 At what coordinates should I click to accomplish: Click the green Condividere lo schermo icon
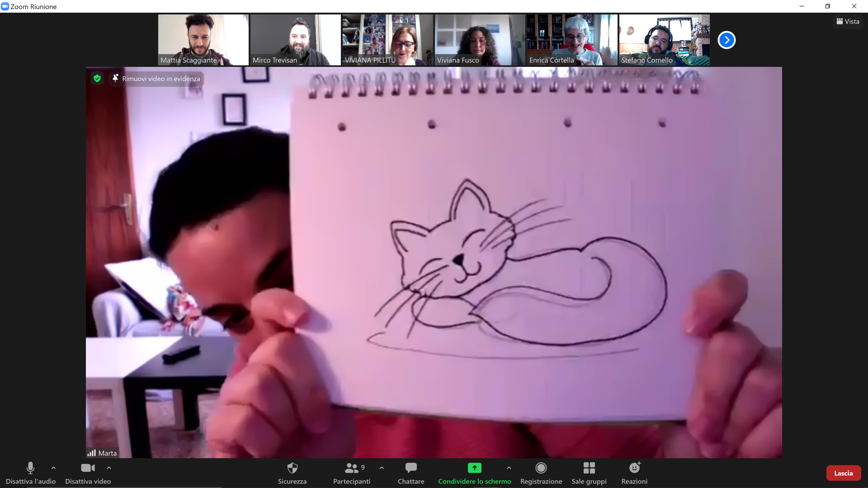pos(474,468)
